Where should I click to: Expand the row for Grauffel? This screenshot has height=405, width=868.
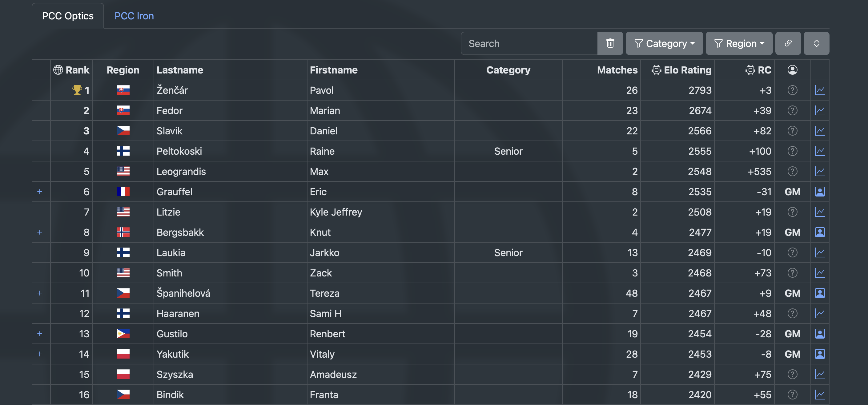coord(40,192)
